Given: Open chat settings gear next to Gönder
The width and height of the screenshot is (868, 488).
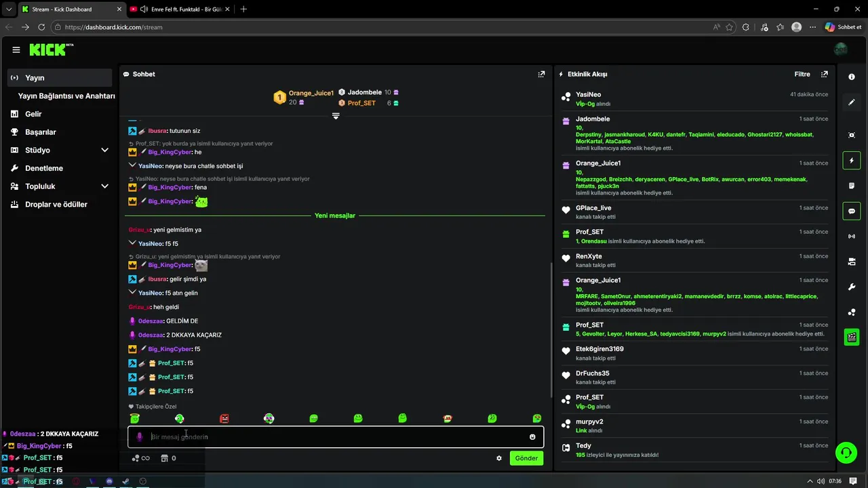Looking at the screenshot, I should 499,458.
